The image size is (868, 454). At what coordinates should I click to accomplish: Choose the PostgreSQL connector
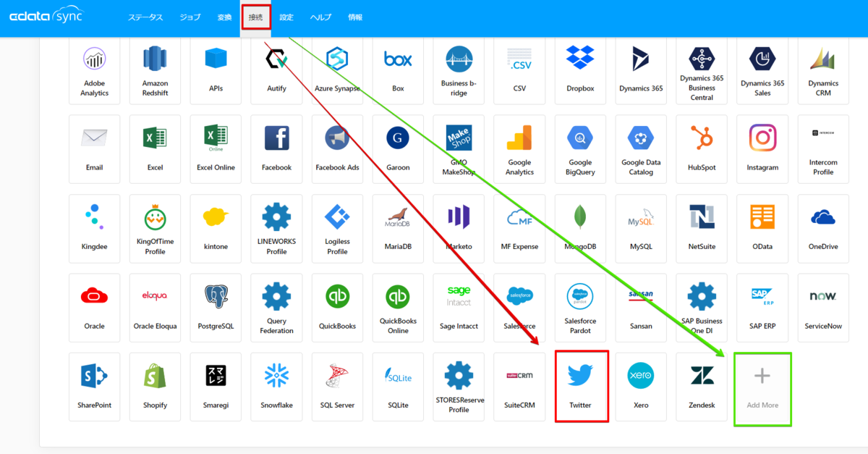[x=216, y=308]
